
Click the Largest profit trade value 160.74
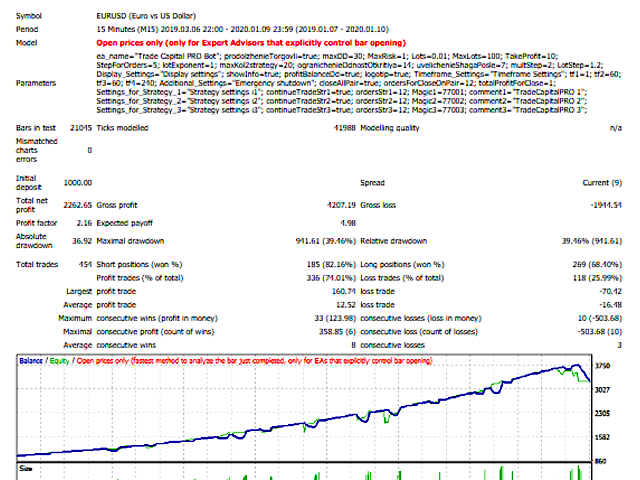(x=344, y=291)
